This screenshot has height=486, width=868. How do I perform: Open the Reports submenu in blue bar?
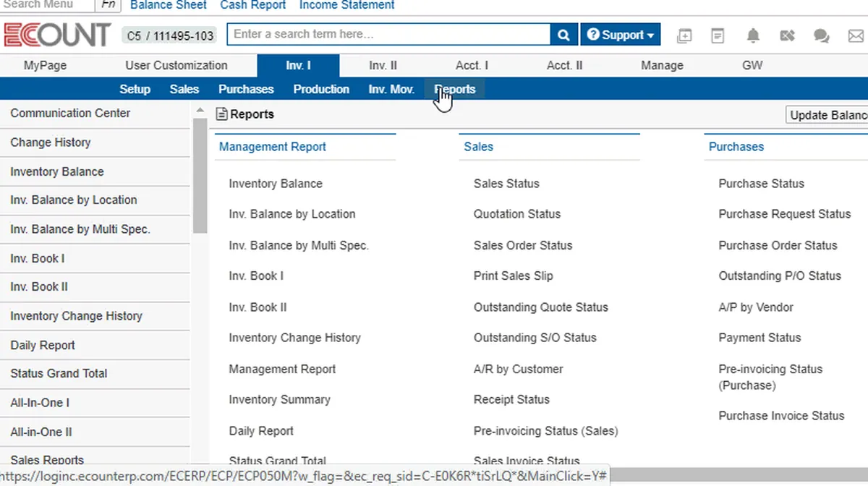[x=455, y=89]
